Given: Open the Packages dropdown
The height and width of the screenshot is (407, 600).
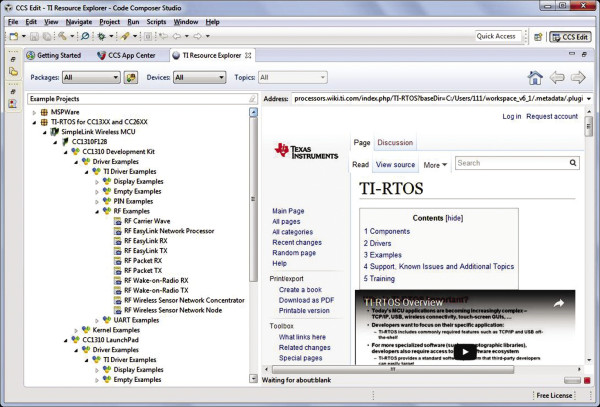Looking at the screenshot, I should pos(91,78).
